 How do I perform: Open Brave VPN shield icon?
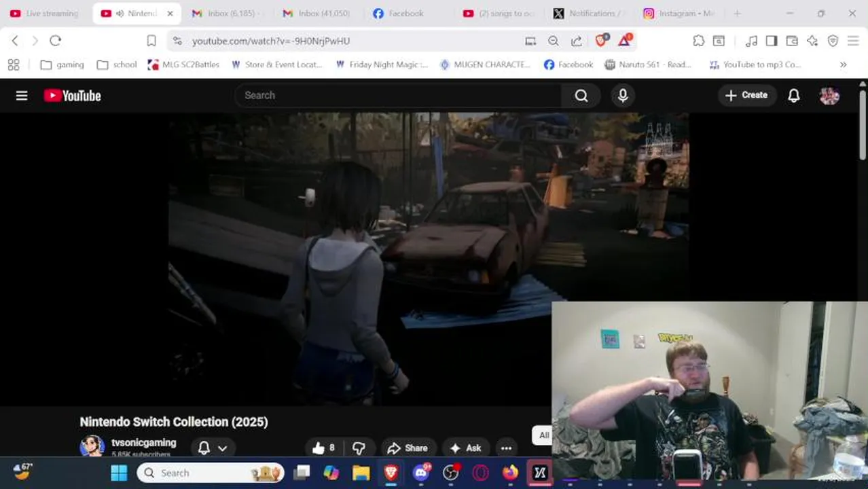pos(833,41)
